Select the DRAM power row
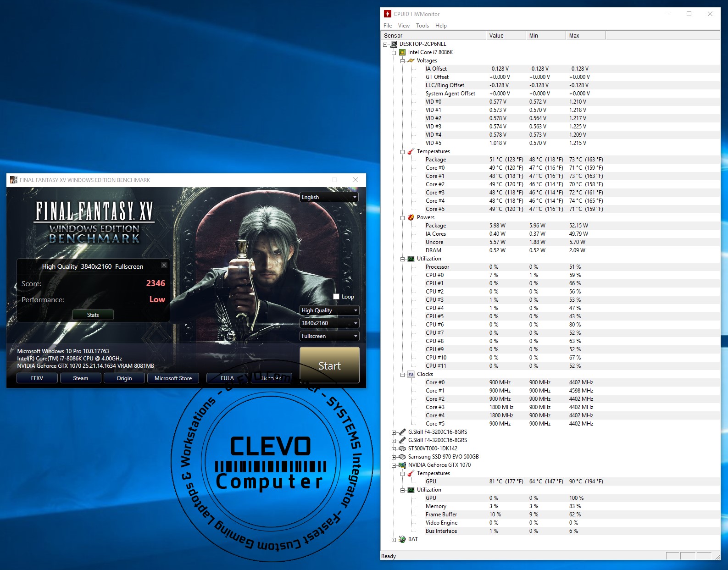The image size is (728, 570). [550, 250]
